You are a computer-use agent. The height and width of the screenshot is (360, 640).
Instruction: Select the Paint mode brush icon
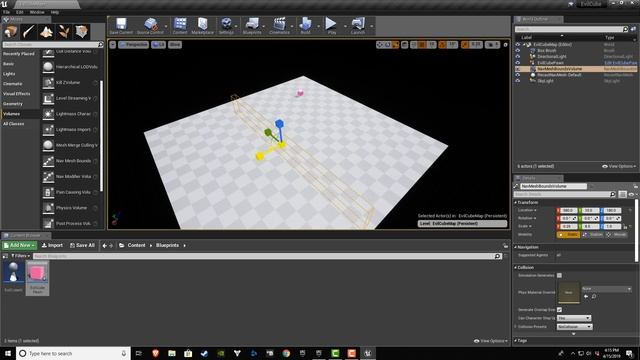point(29,31)
